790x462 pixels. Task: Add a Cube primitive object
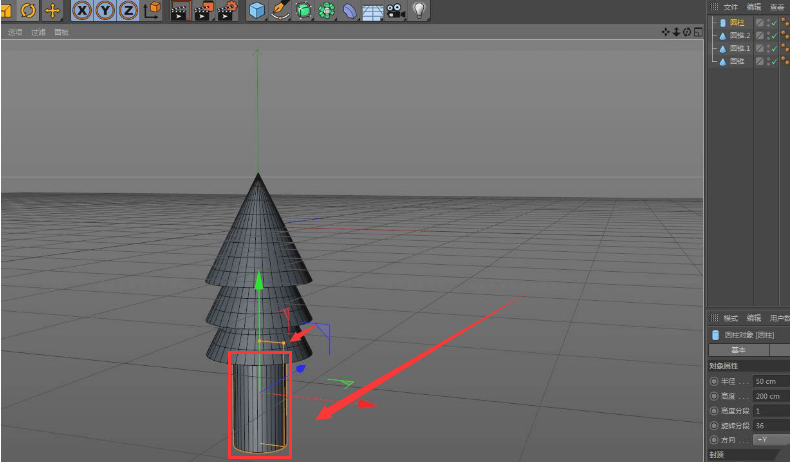256,10
